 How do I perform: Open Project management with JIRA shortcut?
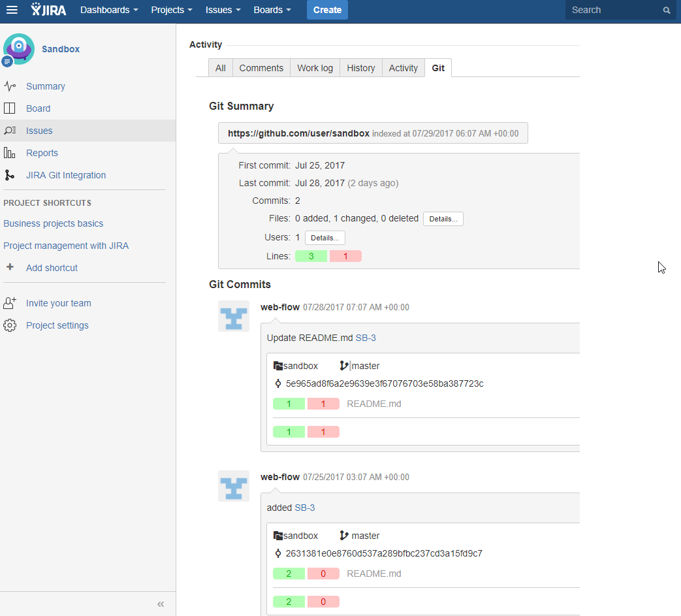66,246
